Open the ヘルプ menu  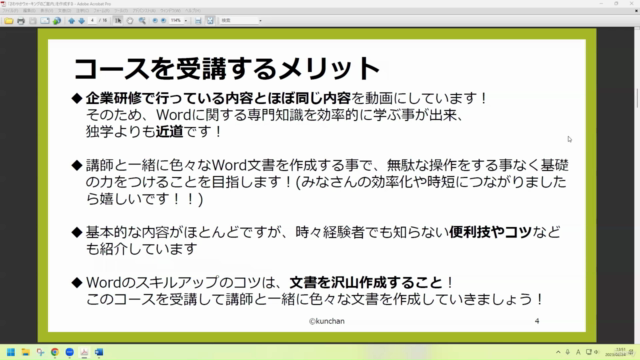pyautogui.click(x=193, y=11)
